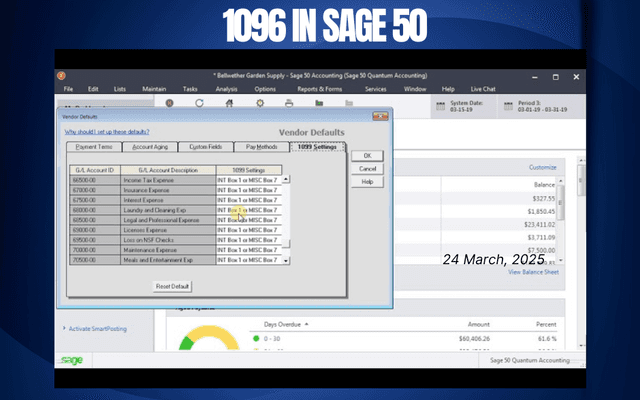Click the refresh circular arrow toolbar icon
The image size is (640, 400).
[199, 103]
